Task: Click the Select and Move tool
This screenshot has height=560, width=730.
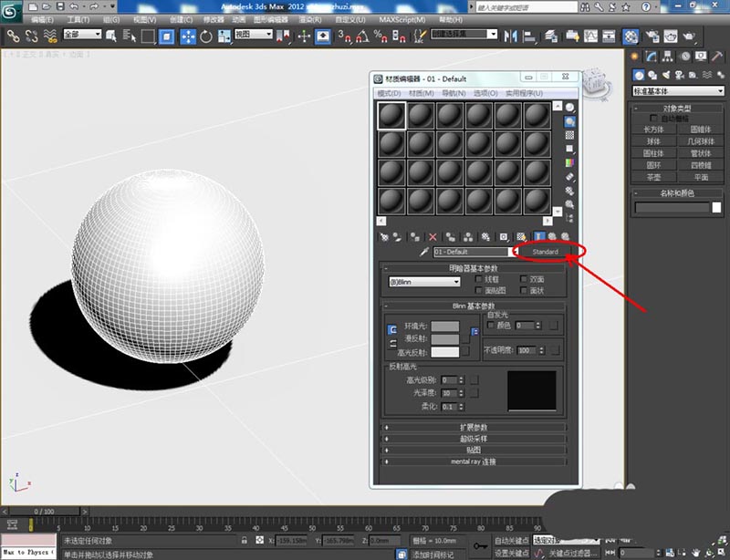Action: 188,36
